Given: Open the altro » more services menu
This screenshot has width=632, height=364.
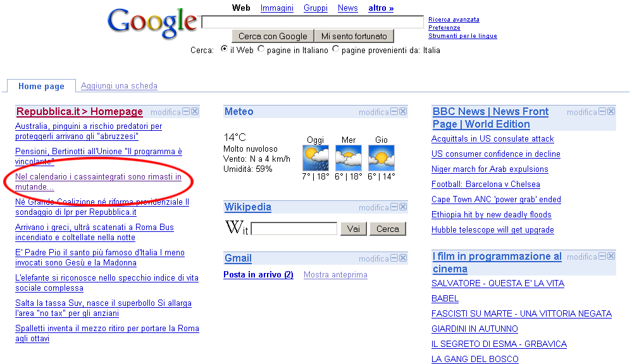Looking at the screenshot, I should tap(381, 8).
